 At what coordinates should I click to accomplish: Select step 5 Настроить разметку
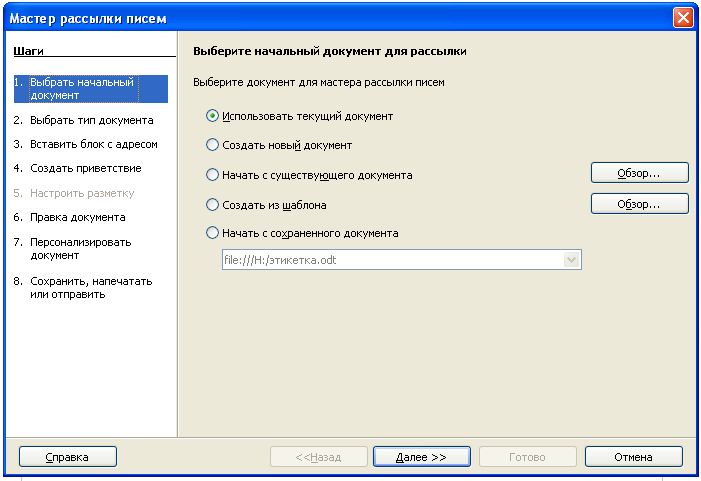click(x=74, y=193)
